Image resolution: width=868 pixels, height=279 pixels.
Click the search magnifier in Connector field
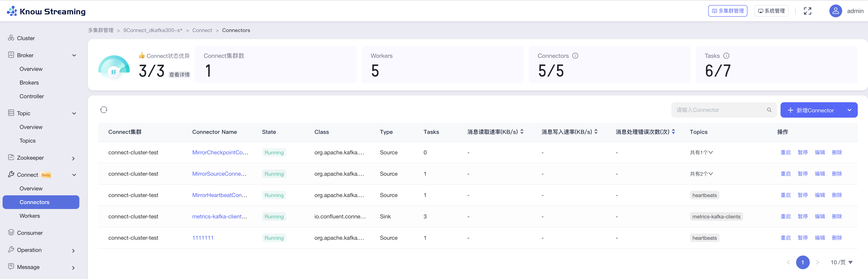[x=769, y=110]
